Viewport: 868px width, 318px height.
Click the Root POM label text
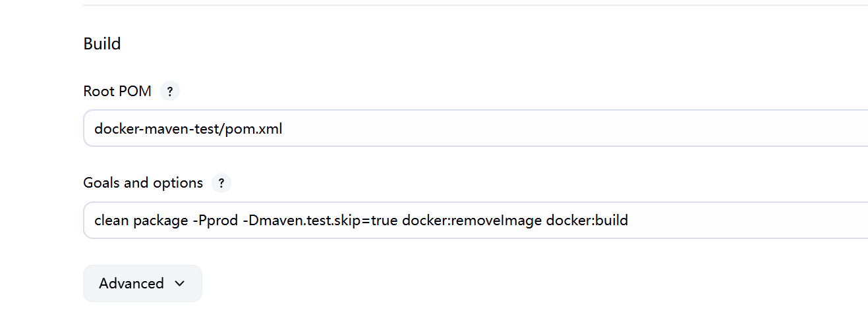[117, 91]
